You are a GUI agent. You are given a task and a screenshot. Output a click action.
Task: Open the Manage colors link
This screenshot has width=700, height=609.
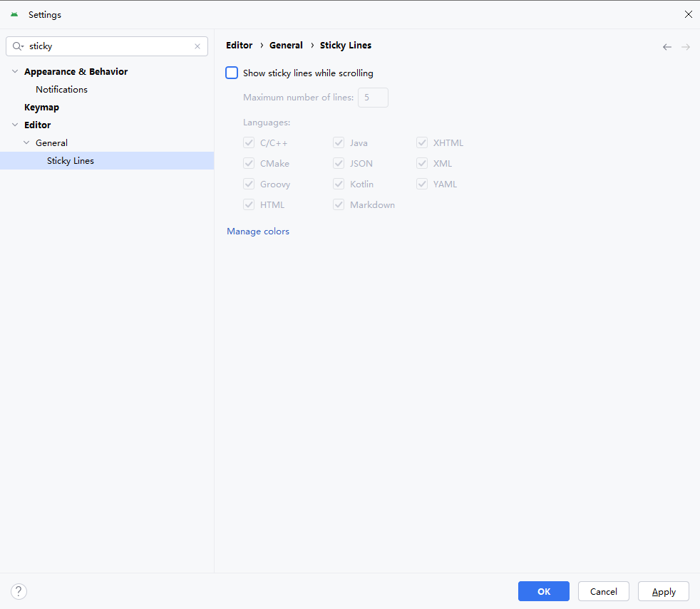258,231
